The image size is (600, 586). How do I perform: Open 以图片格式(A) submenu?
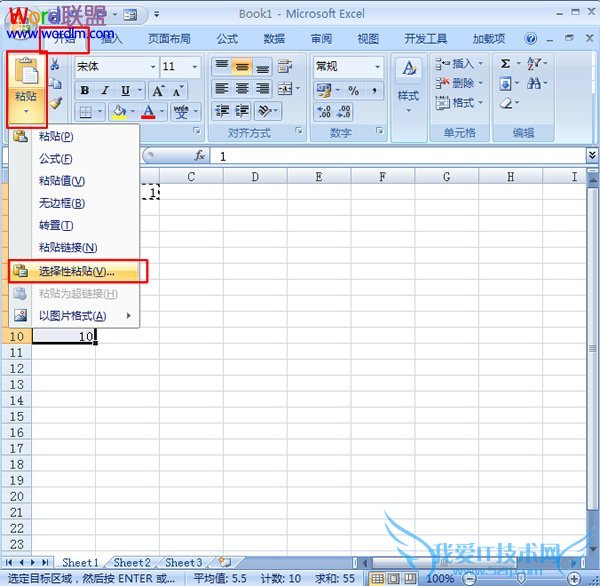coord(74,316)
